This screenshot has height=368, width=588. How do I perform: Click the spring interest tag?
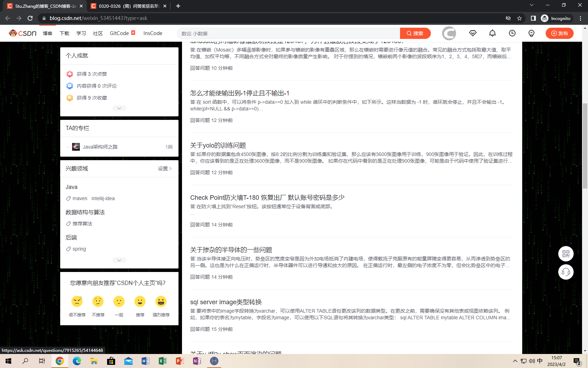click(79, 249)
